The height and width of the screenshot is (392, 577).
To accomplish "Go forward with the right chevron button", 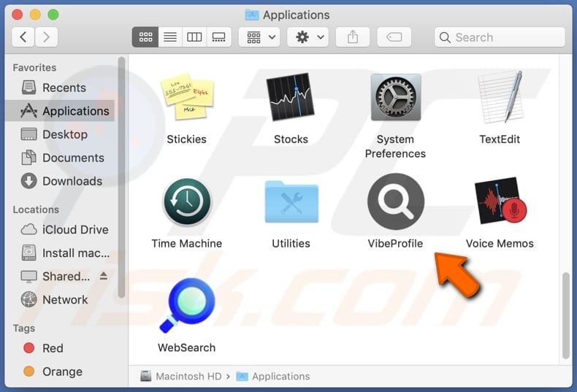I will click(46, 37).
